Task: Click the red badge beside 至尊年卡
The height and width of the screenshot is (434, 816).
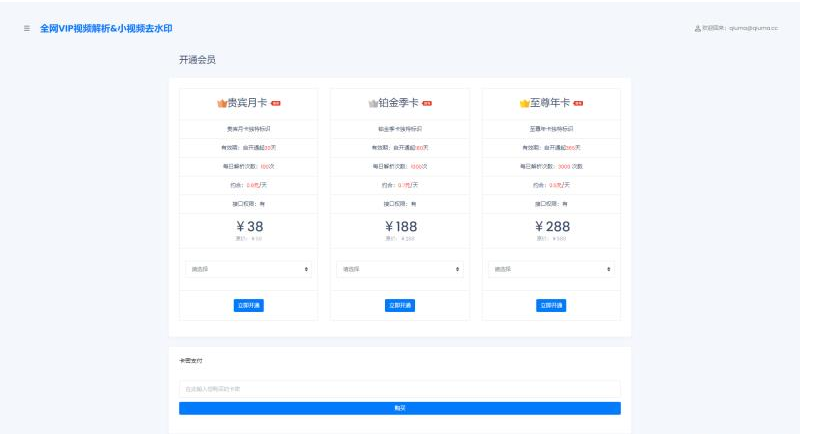Action: [578, 103]
